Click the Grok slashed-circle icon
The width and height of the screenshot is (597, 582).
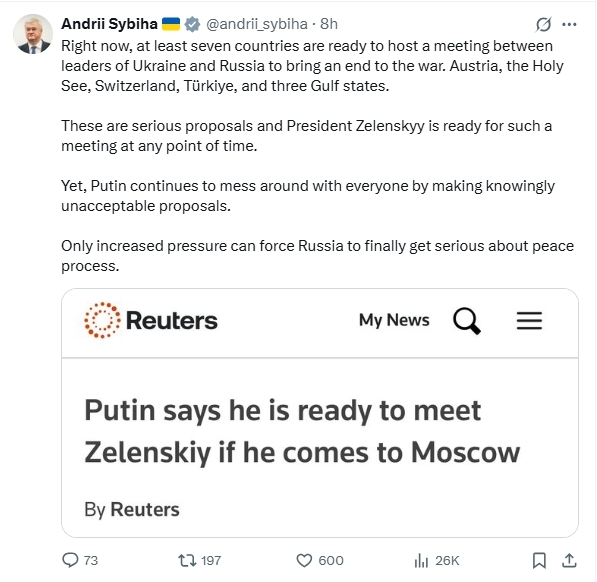(543, 24)
